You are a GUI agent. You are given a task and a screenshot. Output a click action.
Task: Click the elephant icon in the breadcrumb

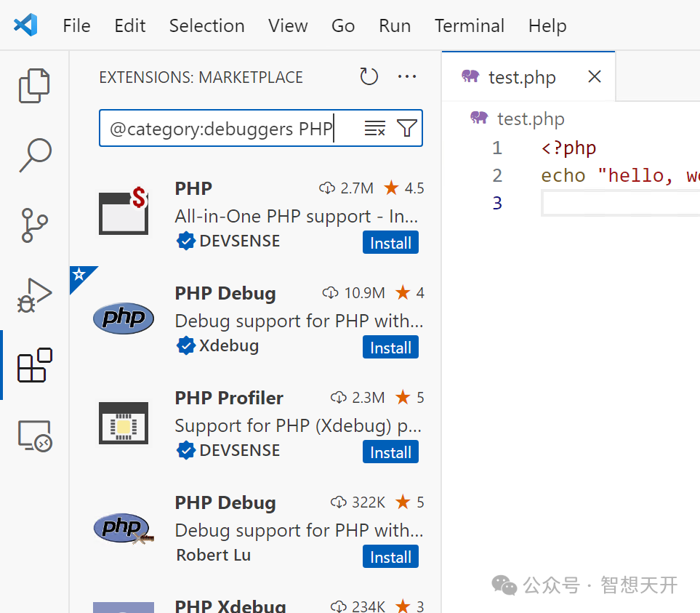(479, 118)
